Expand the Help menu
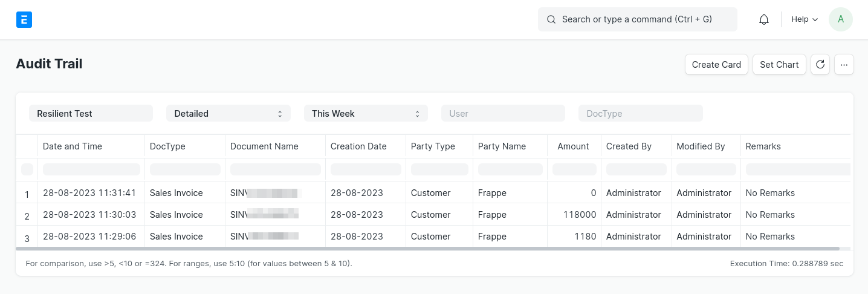 (x=804, y=19)
